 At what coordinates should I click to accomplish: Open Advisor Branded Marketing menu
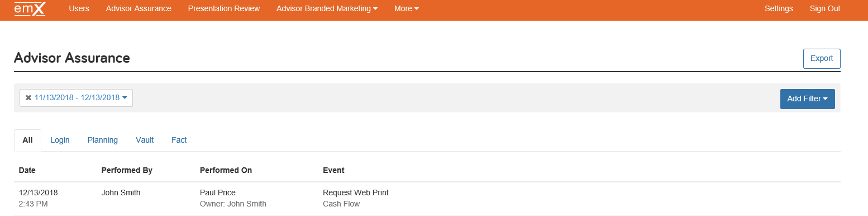[327, 8]
